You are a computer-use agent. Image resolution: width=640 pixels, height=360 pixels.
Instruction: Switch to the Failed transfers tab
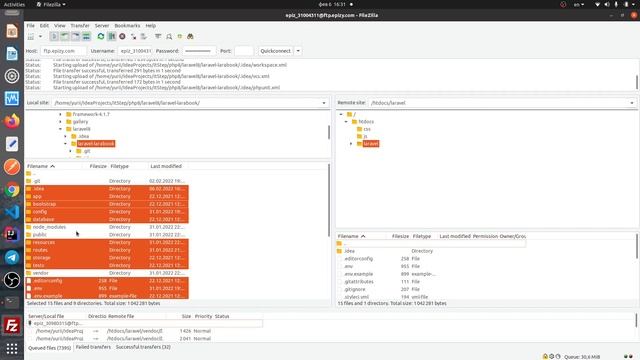tap(93, 347)
